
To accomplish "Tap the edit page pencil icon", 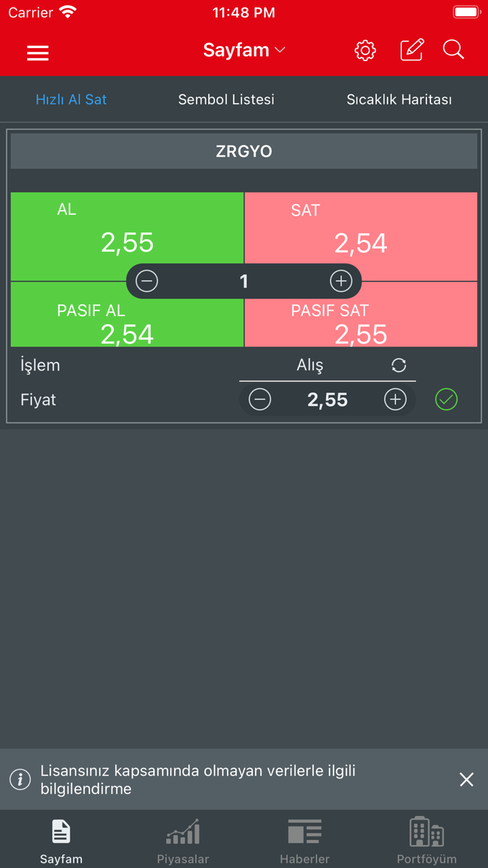I will 412,50.
